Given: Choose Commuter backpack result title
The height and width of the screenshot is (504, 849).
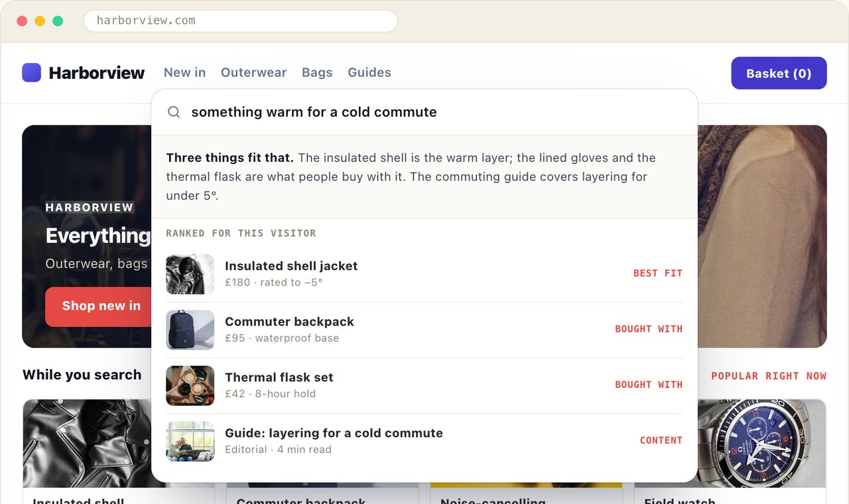Looking at the screenshot, I should 289,322.
